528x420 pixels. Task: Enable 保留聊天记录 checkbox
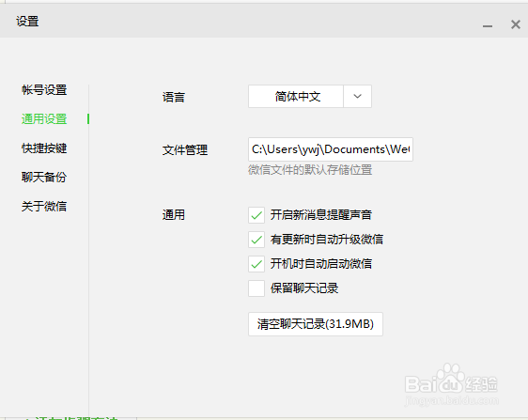coord(256,288)
